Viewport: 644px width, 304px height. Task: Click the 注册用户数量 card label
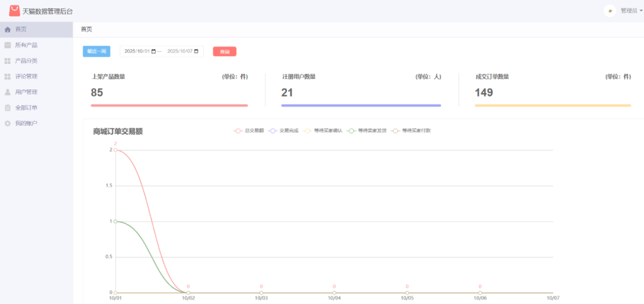299,77
